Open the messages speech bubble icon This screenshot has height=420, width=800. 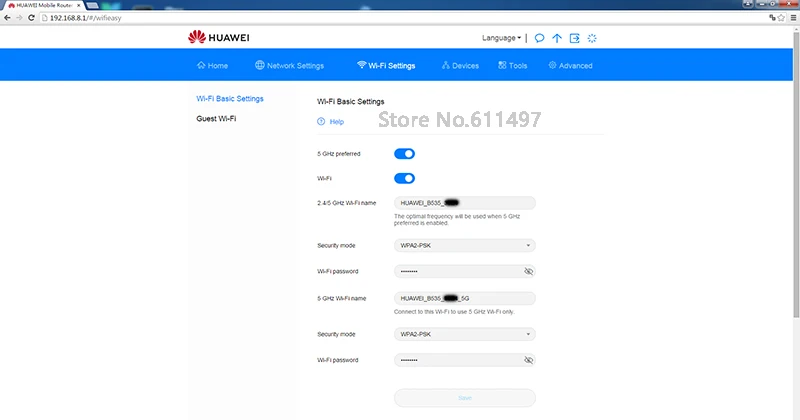pyautogui.click(x=539, y=38)
